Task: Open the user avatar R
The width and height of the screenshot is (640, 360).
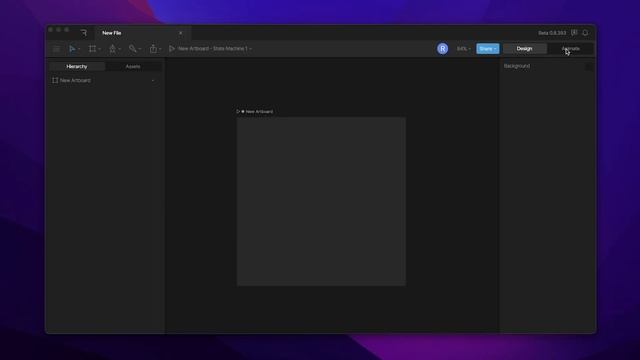Action: tap(442, 49)
